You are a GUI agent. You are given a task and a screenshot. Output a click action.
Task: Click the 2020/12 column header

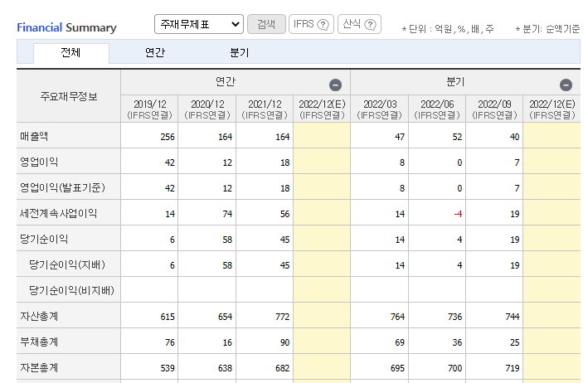[x=207, y=109]
